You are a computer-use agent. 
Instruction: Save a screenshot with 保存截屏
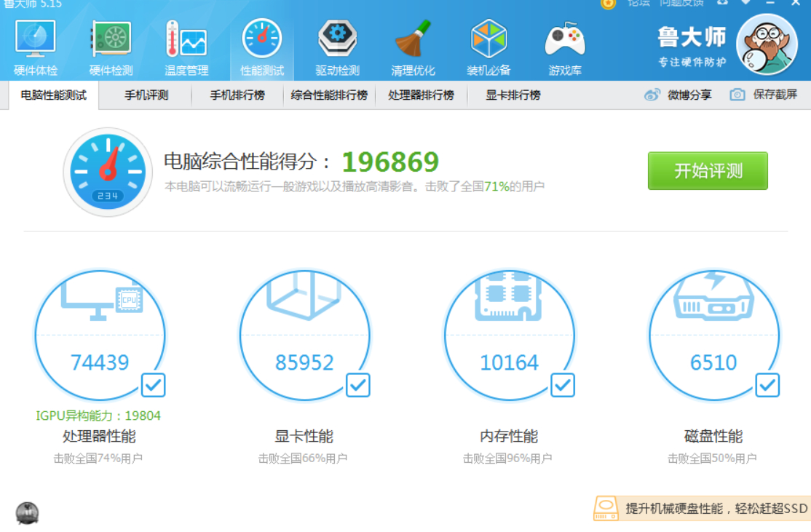pos(764,95)
